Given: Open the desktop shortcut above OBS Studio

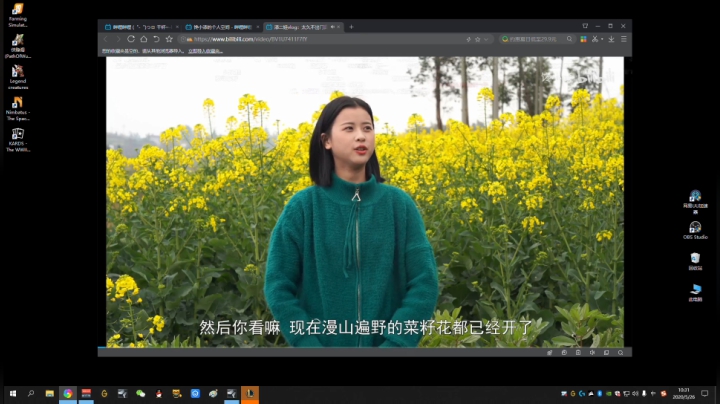Looking at the screenshot, I should click(x=695, y=202).
